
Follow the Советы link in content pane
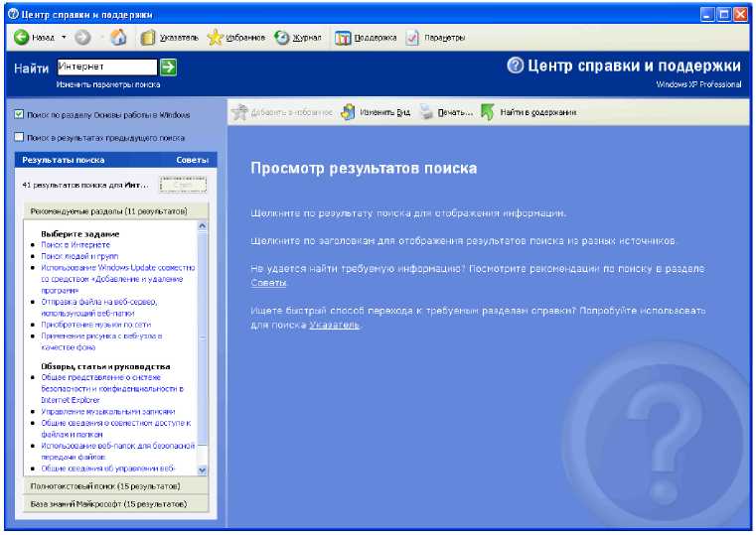click(268, 283)
